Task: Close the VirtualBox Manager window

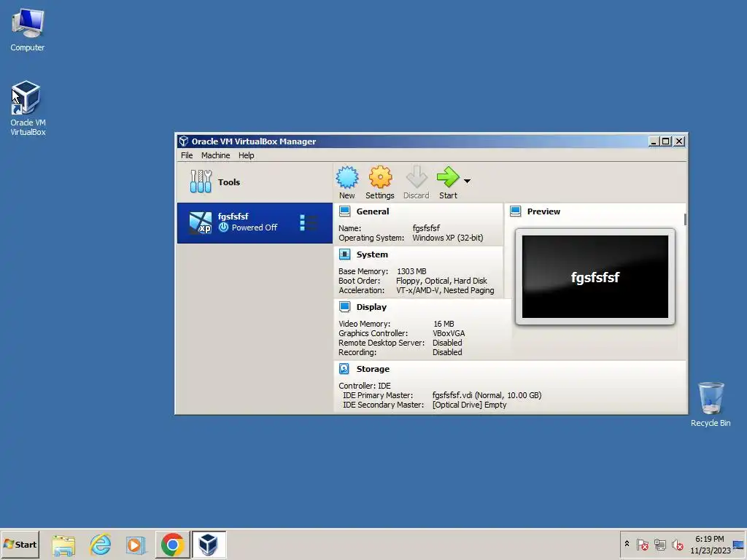Action: 679,141
